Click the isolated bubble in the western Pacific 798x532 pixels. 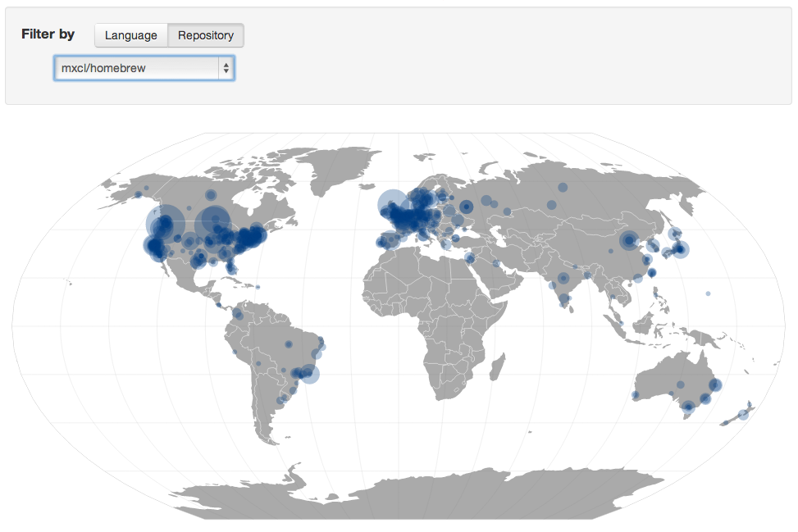(708, 293)
